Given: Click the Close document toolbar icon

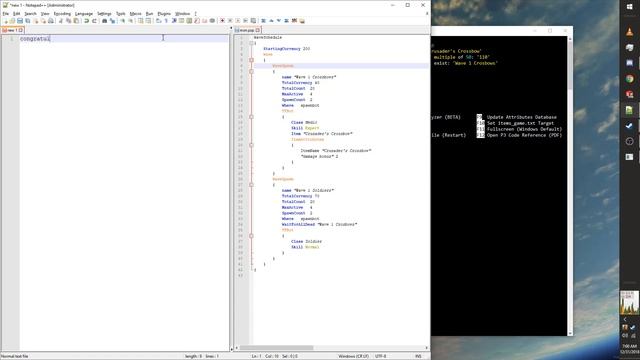Looking at the screenshot, I should pos(36,20).
